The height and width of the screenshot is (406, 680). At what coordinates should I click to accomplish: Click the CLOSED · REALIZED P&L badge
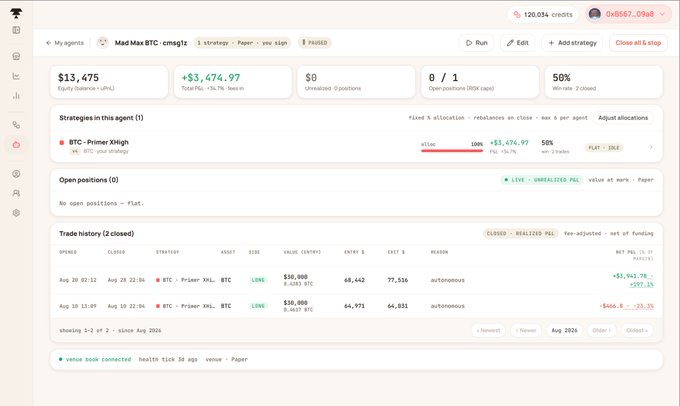click(520, 233)
